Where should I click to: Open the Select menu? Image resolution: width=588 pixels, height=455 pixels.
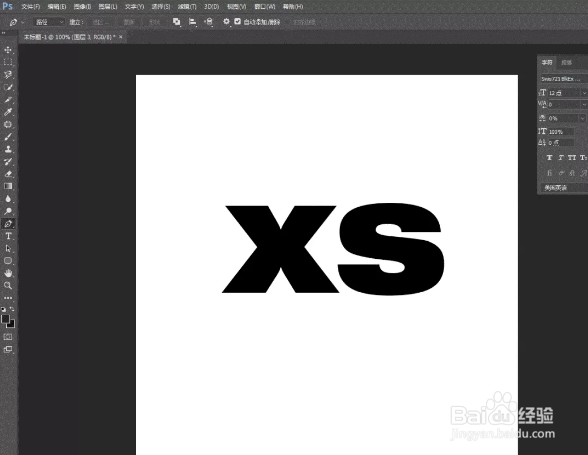160,7
